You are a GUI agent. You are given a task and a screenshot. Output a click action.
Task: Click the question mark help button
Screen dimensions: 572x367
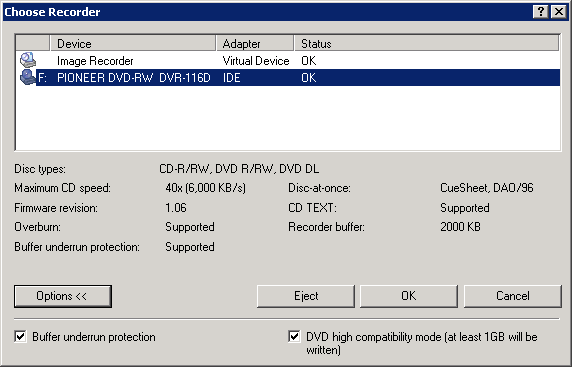(541, 12)
